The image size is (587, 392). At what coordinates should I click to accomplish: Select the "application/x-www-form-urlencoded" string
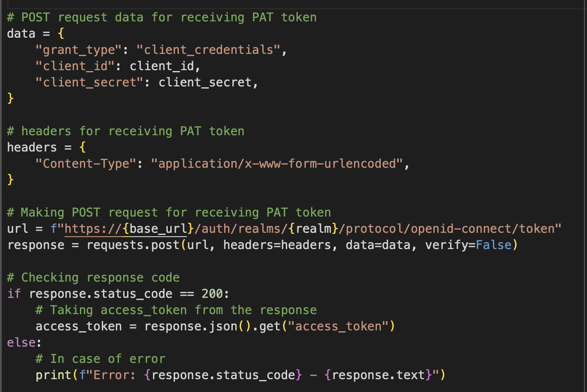coord(277,164)
